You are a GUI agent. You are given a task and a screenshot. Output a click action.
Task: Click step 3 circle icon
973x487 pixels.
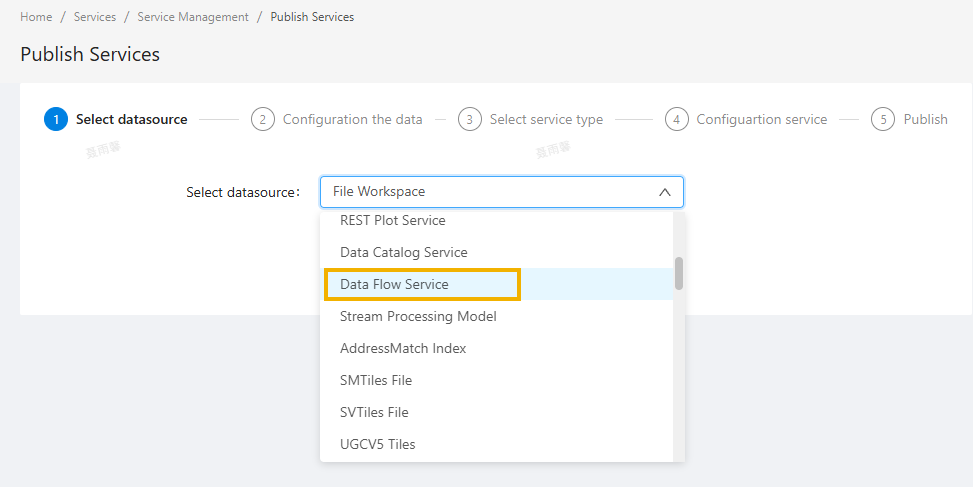coord(470,119)
